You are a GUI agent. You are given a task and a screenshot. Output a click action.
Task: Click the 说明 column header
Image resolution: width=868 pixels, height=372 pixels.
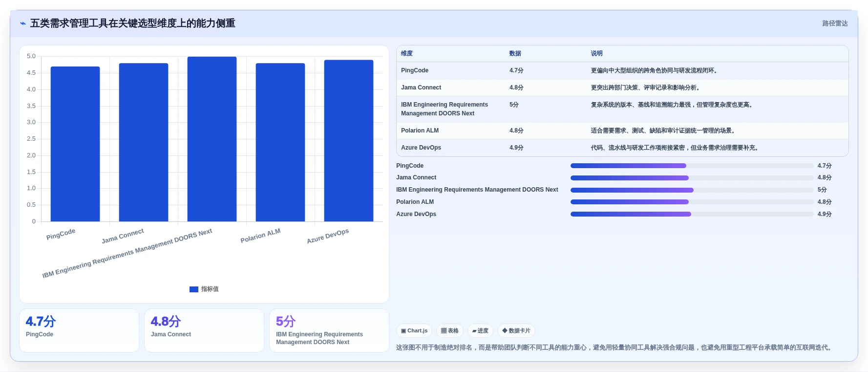pyautogui.click(x=597, y=54)
